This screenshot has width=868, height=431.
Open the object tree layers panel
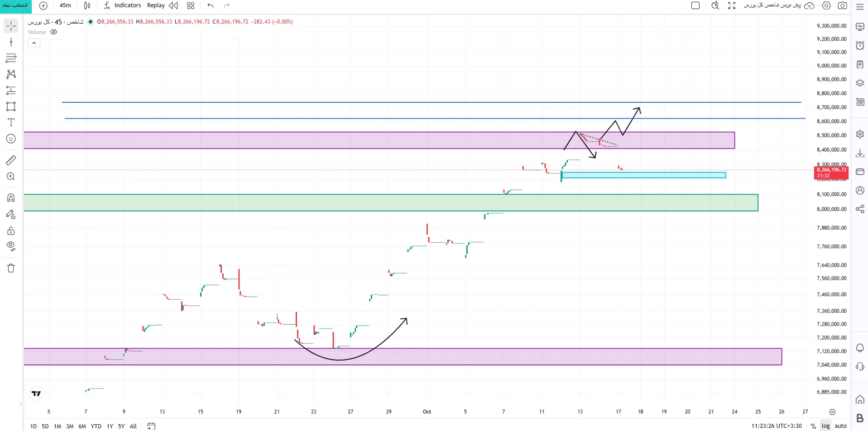[860, 83]
